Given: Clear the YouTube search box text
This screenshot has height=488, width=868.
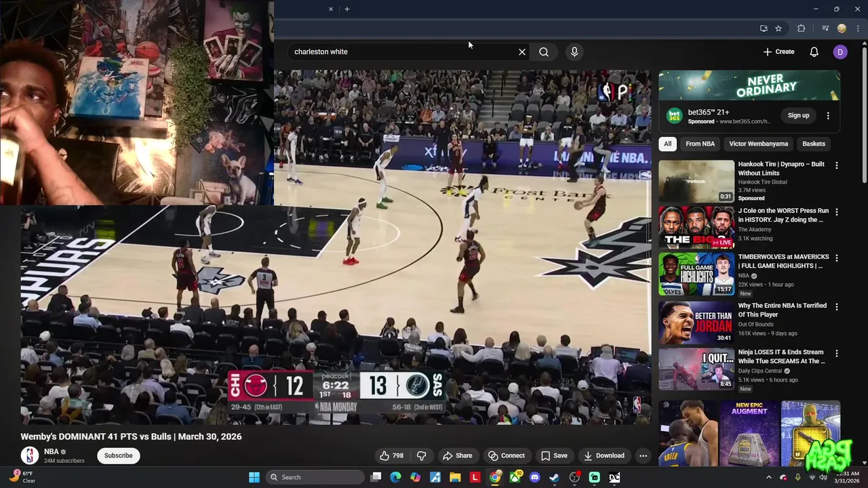Looking at the screenshot, I should (x=522, y=52).
